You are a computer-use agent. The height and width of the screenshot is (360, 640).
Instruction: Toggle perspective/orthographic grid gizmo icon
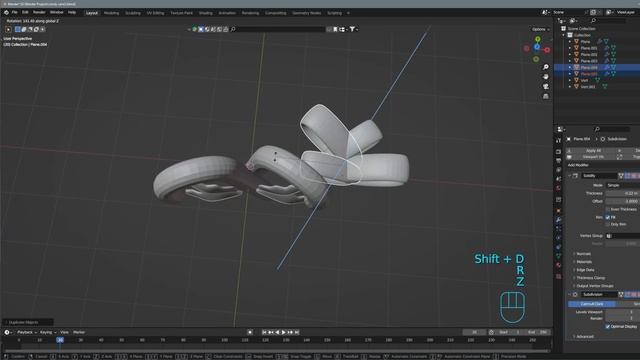click(x=546, y=96)
